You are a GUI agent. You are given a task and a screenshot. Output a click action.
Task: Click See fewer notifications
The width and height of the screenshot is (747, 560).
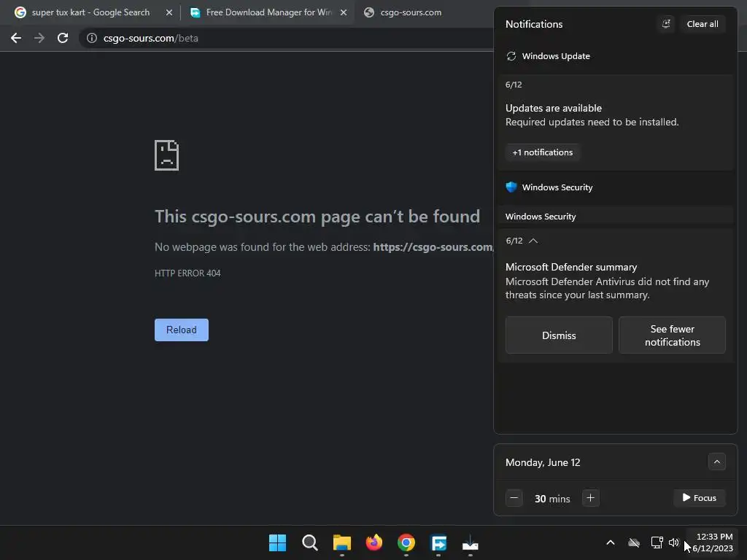(672, 335)
